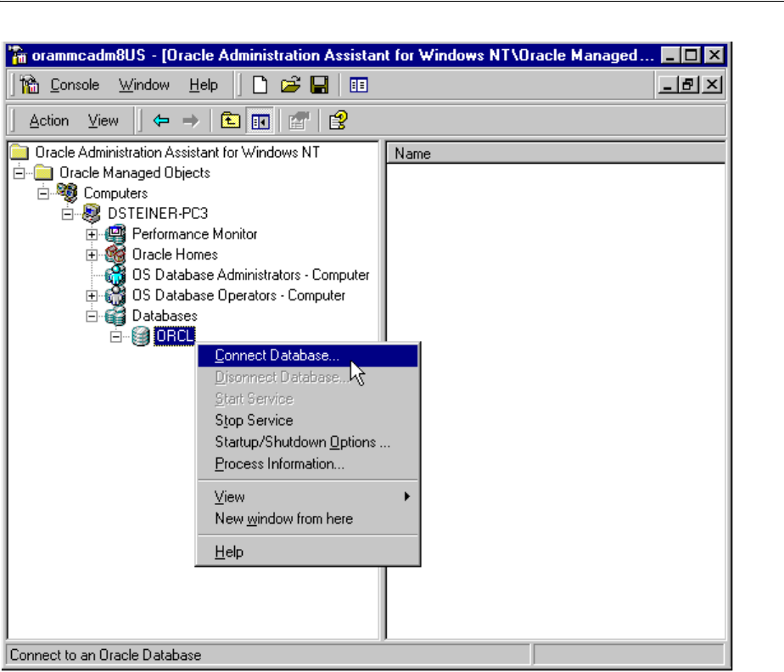Click the New window toolbar icon
The height and width of the screenshot is (672, 784).
(359, 85)
